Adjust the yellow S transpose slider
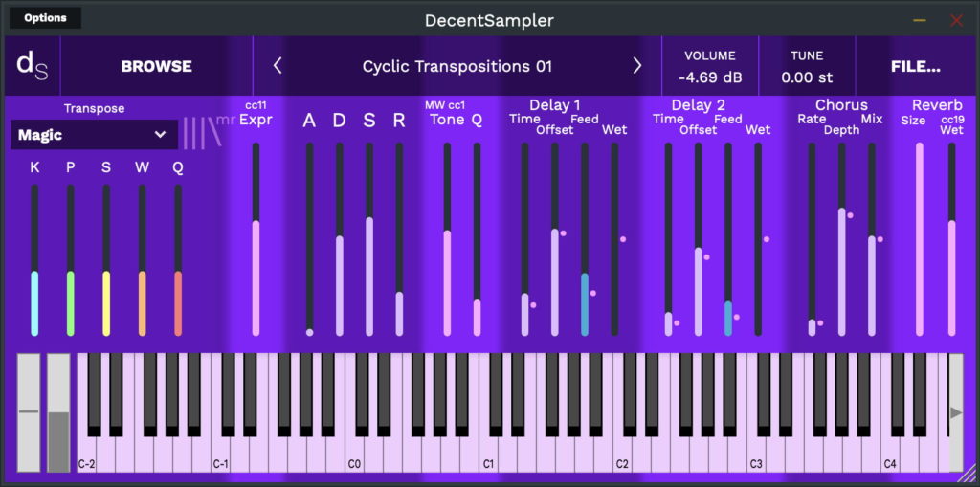This screenshot has width=980, height=487. point(106,260)
